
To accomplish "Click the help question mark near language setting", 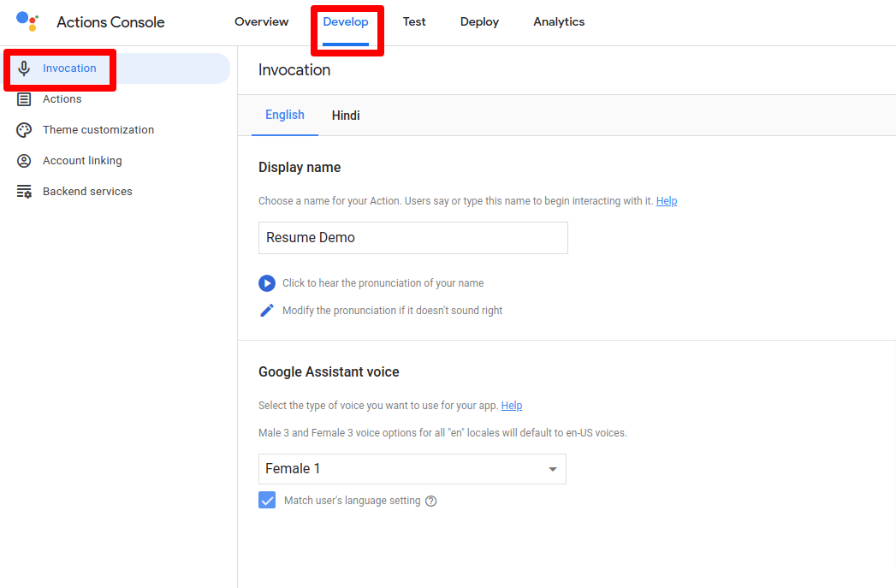I will [430, 500].
